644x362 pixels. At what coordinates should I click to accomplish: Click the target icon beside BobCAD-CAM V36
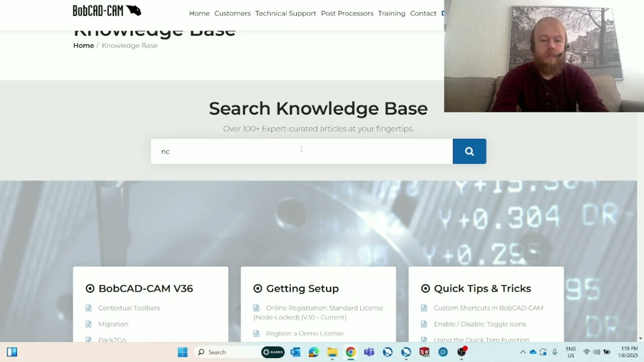tap(90, 289)
